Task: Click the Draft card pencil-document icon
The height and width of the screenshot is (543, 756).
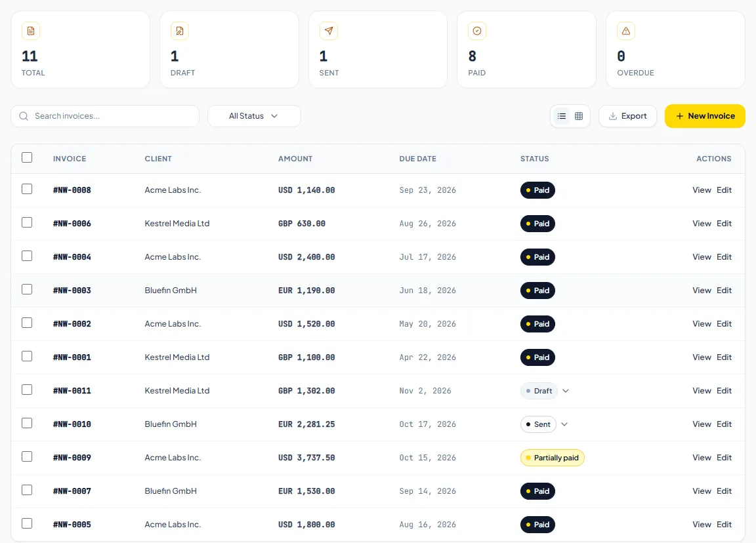Action: (x=179, y=31)
